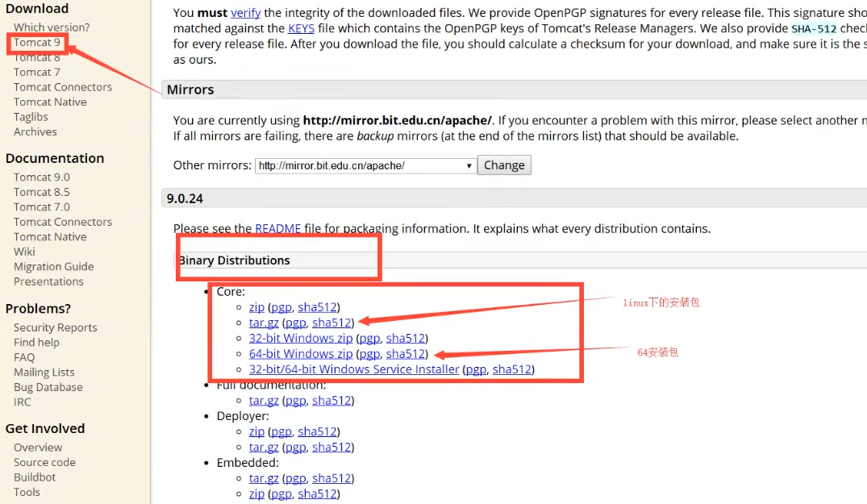Open sha512 for 64-bit Windows zip
Image resolution: width=867 pixels, height=504 pixels.
tap(406, 354)
